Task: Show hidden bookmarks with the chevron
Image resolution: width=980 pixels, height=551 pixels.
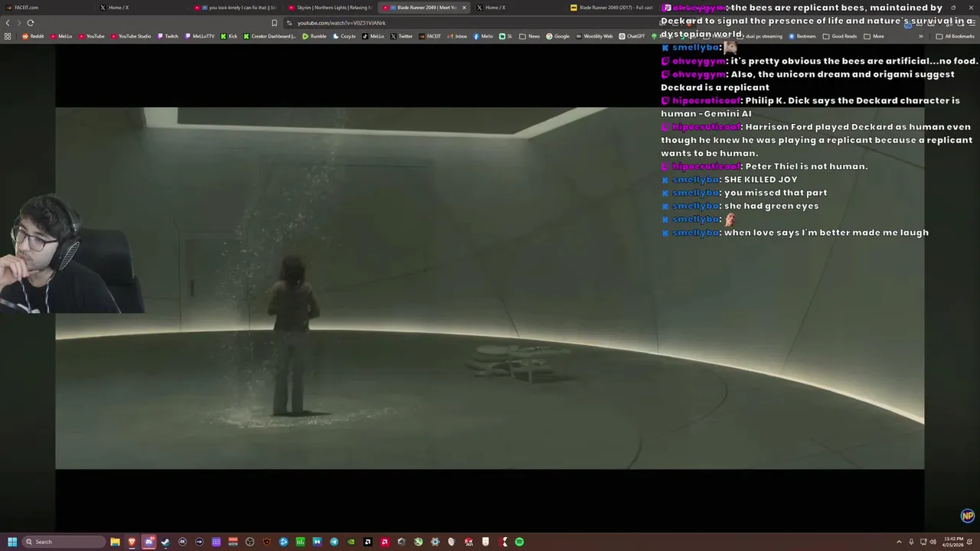Action: pyautogui.click(x=921, y=36)
